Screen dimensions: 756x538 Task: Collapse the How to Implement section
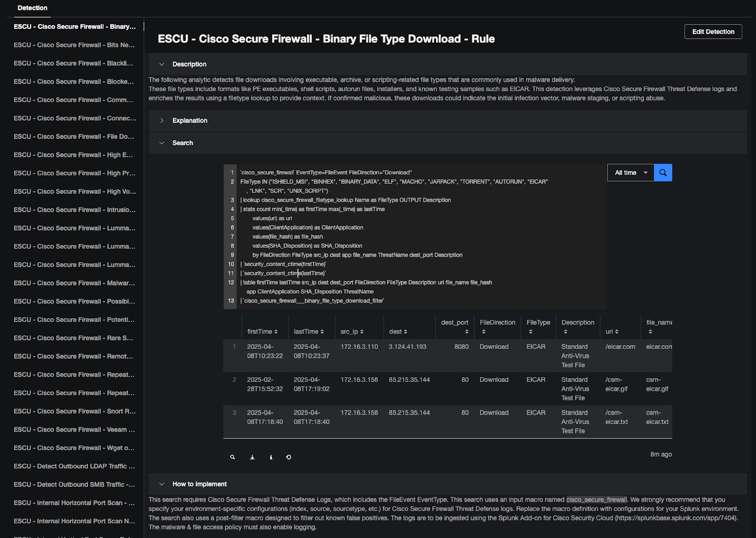click(x=162, y=484)
